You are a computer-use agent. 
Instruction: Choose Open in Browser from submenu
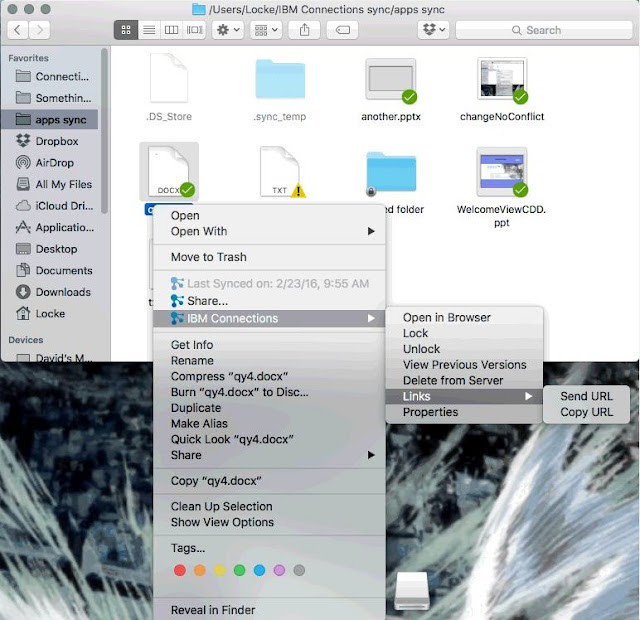coord(464,318)
